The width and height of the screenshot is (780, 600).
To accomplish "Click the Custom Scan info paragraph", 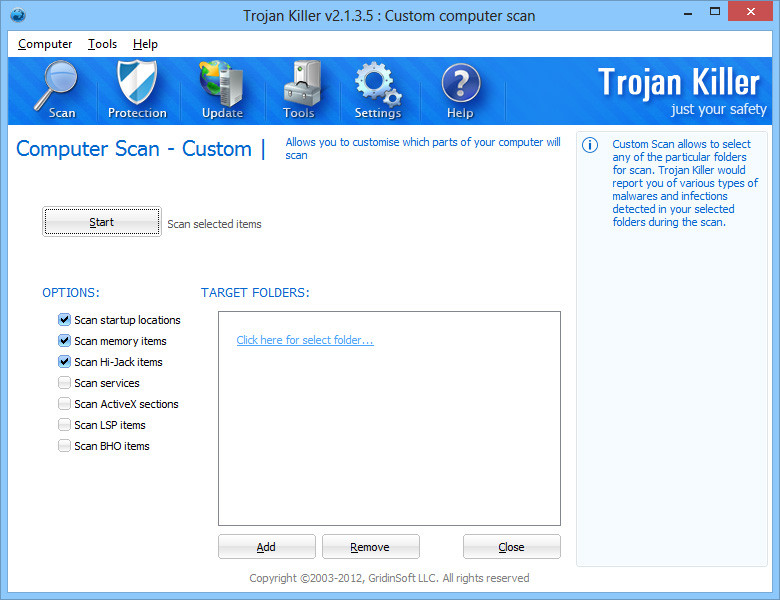I will click(685, 183).
